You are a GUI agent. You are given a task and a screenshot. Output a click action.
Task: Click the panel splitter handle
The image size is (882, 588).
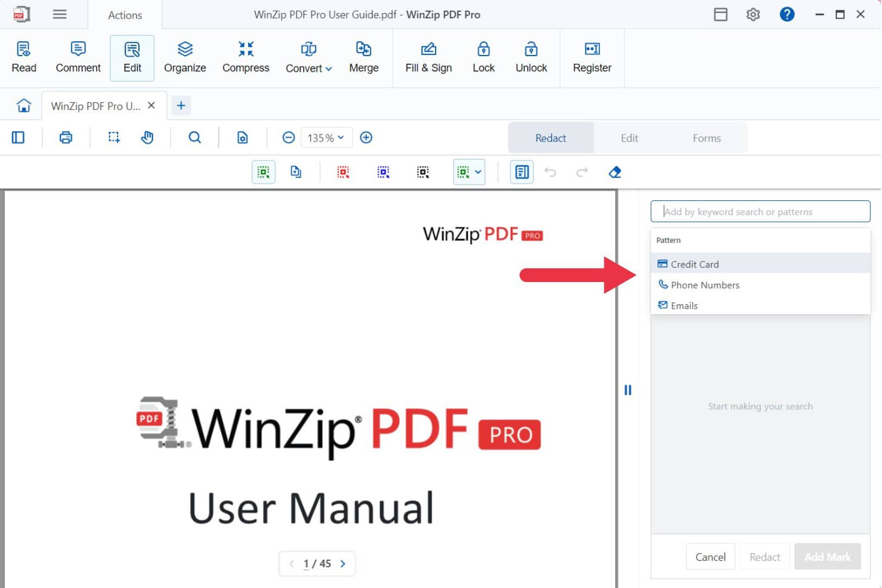pos(628,390)
